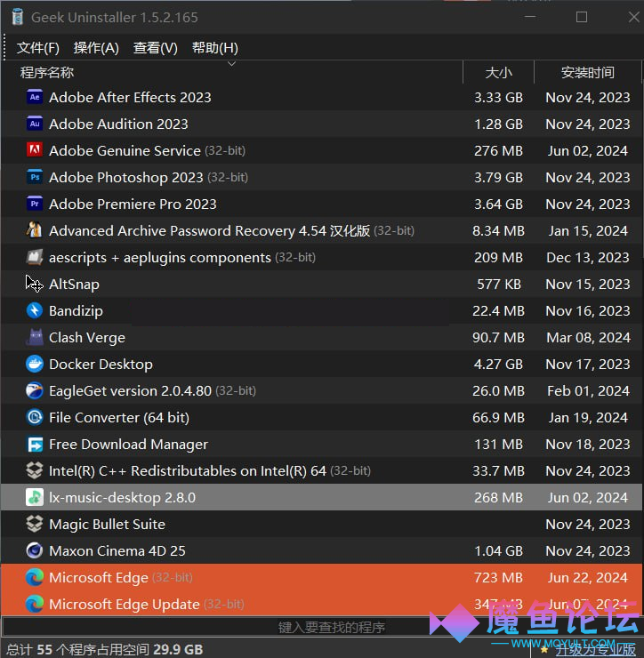
Task: Click the File Converter icon
Action: [x=35, y=417]
